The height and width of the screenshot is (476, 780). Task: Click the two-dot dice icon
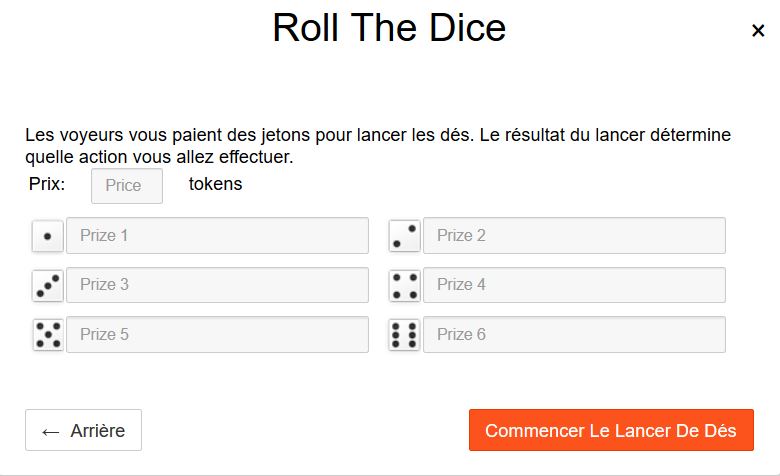tap(404, 236)
